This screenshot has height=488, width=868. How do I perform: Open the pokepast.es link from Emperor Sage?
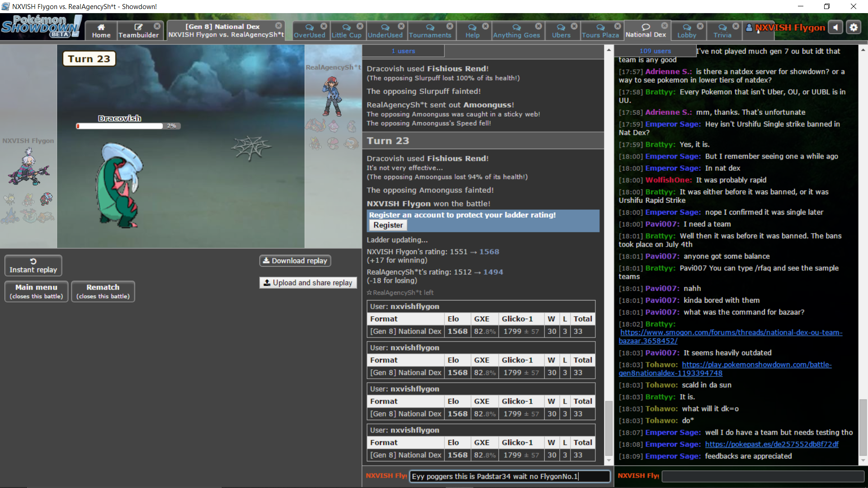pyautogui.click(x=771, y=444)
